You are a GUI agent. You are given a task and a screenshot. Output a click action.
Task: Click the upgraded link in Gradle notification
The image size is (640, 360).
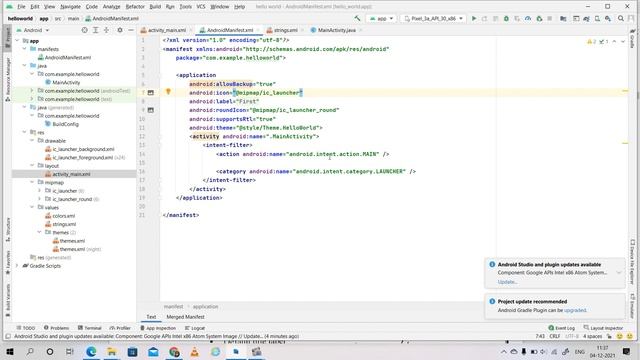575,310
